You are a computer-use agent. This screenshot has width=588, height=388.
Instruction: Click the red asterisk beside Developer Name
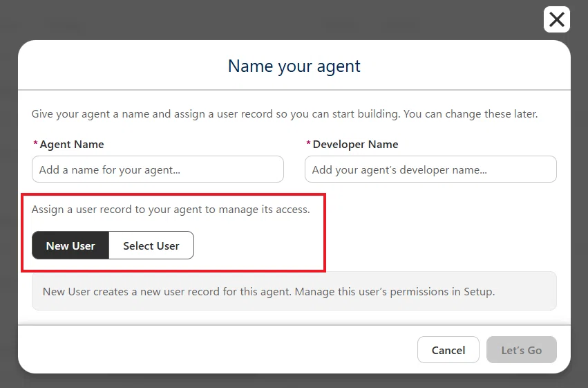(x=308, y=143)
